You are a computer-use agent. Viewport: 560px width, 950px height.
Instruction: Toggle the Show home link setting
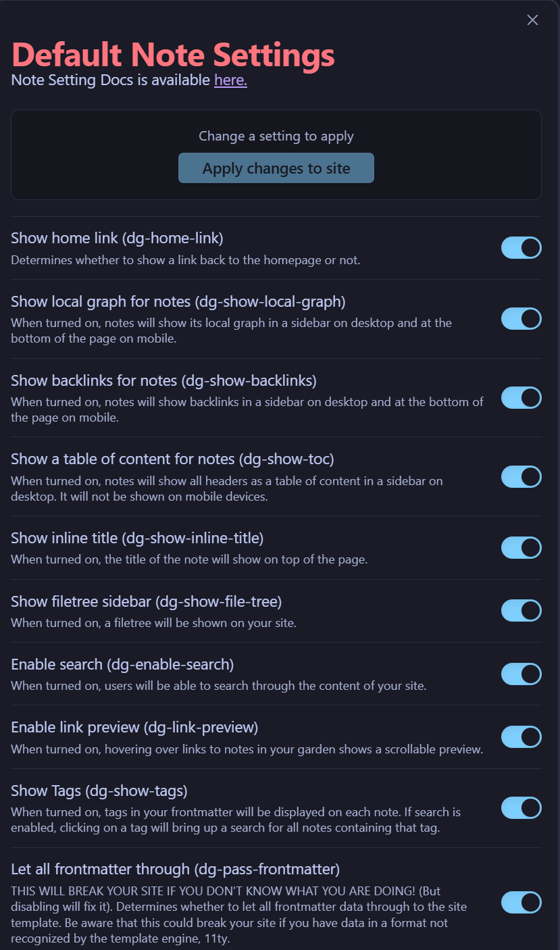pos(521,248)
